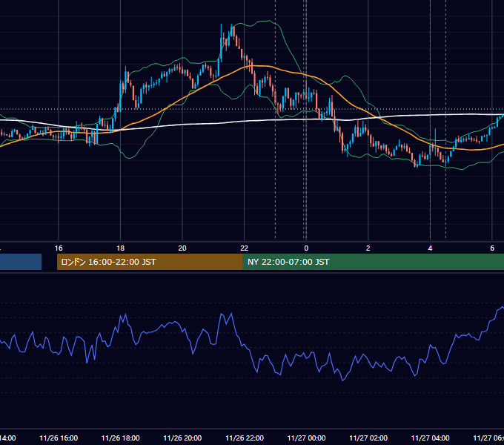The width and height of the screenshot is (504, 445).
Task: Click the 11/26 18:00 date label
Action: (x=121, y=438)
